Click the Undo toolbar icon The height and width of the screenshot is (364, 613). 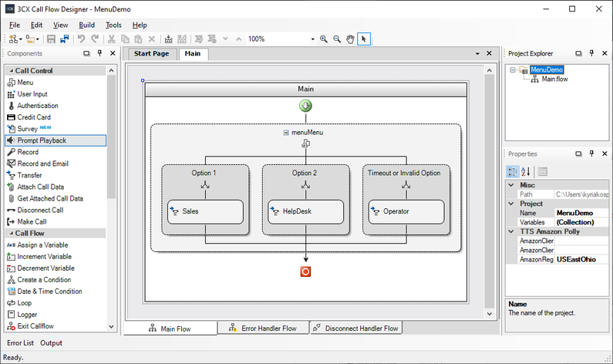tap(81, 39)
